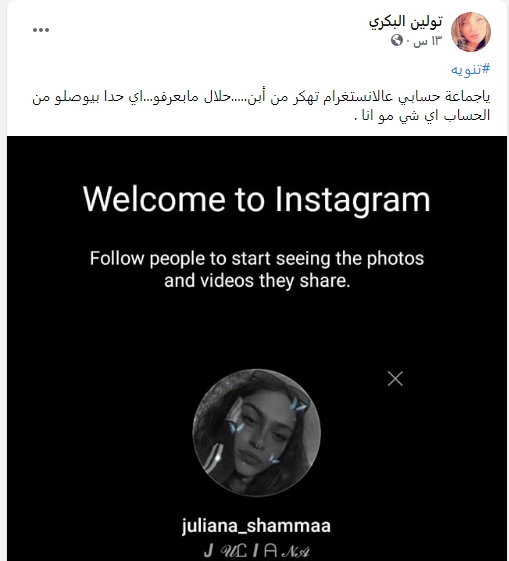Click juliana_shammaa circular profile photo
Viewport: 509px width, 561px height.
tap(256, 433)
